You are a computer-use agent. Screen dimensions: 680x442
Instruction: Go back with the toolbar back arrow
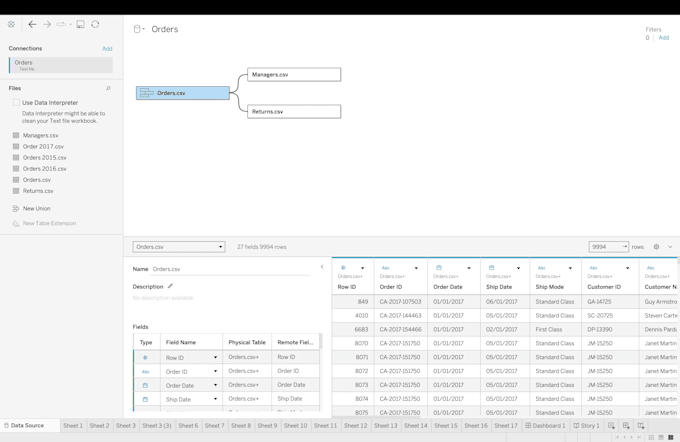[x=32, y=24]
